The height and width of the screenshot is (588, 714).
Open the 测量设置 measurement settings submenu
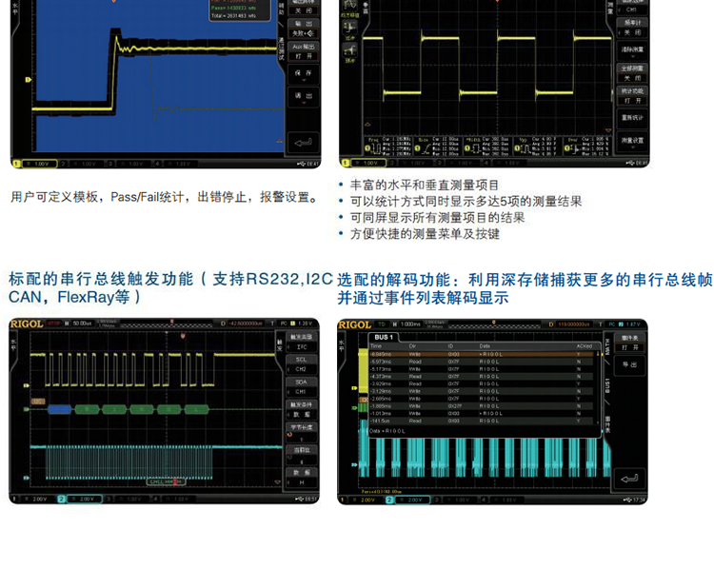point(632,140)
